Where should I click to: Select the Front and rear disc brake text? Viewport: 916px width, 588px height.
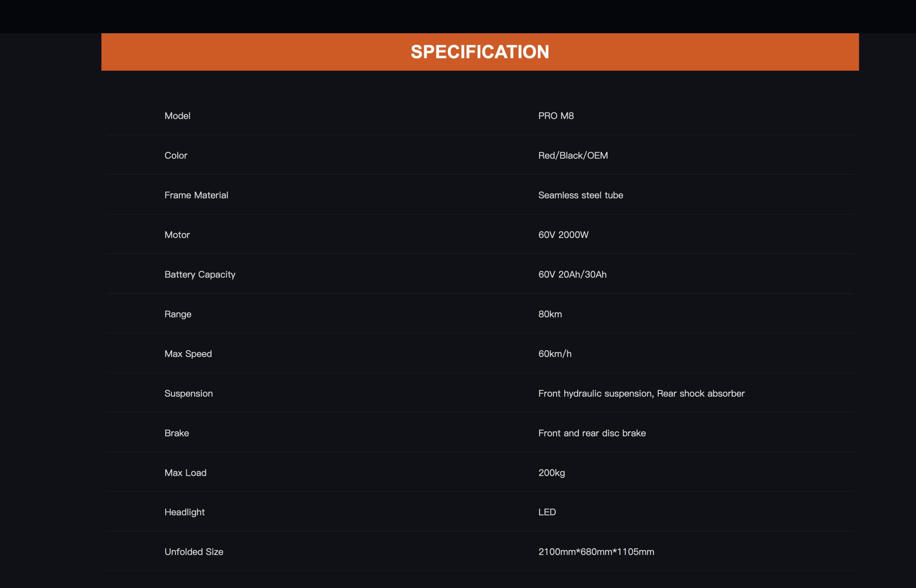click(x=592, y=433)
